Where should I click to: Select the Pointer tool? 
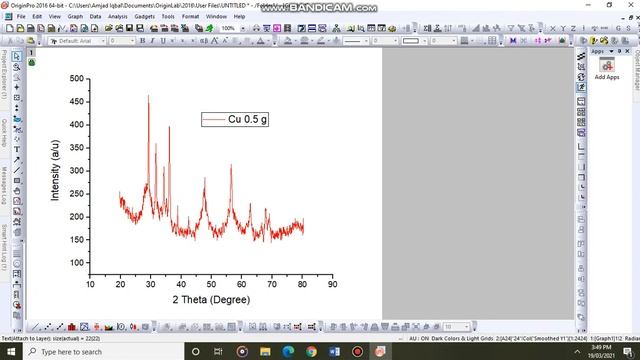17,56
